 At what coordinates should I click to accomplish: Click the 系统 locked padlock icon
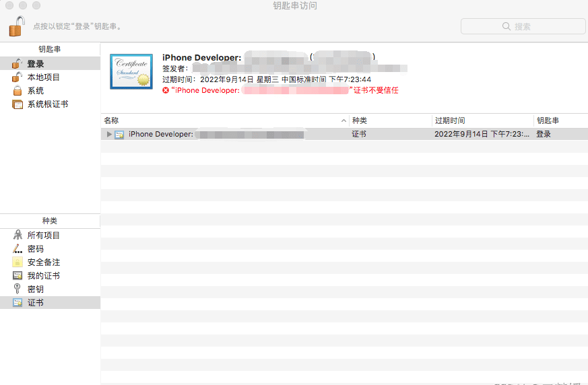pos(18,90)
